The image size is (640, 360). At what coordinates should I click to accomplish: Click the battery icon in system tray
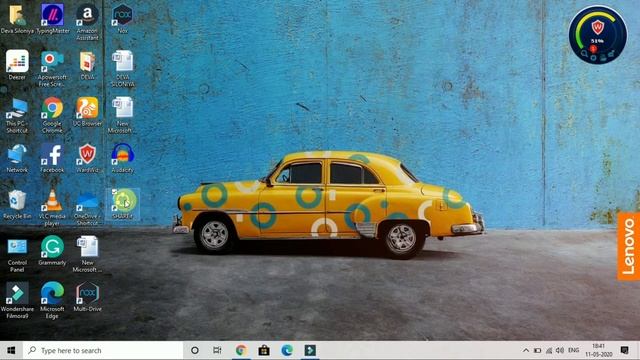[x=538, y=350]
